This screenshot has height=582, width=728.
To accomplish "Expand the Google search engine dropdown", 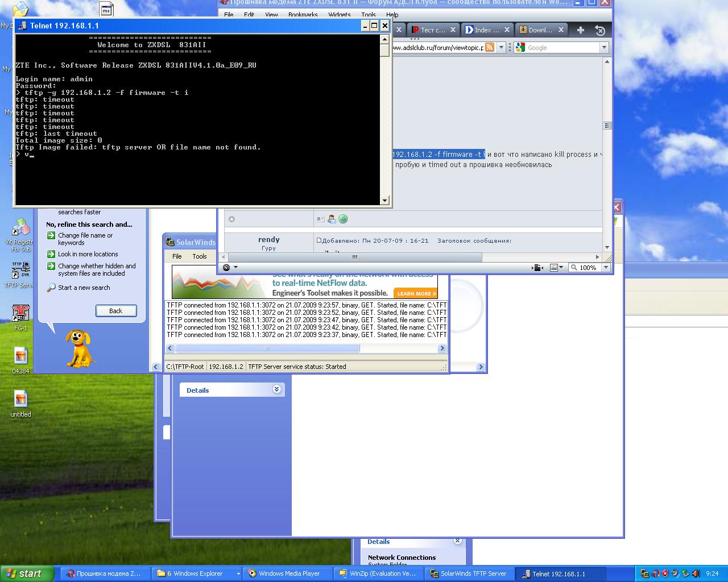I will [604, 48].
